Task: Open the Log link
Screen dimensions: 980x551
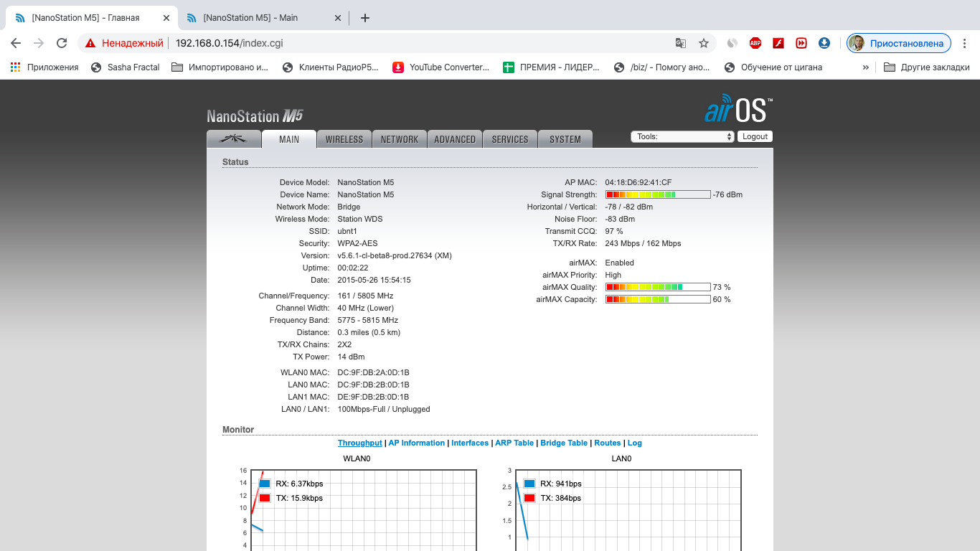Action: tap(635, 443)
